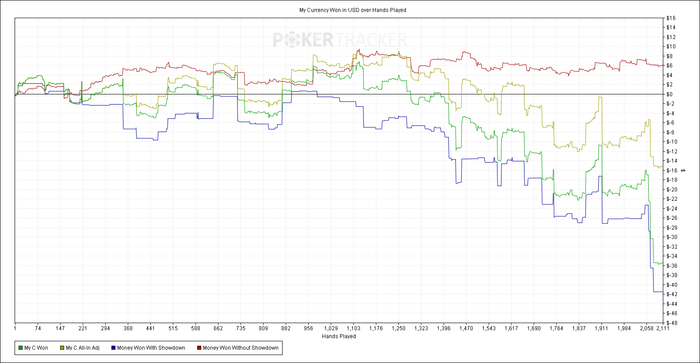This screenshot has height=363, width=700.
Task: Click the x-axis tick label '368'
Action: point(128,329)
